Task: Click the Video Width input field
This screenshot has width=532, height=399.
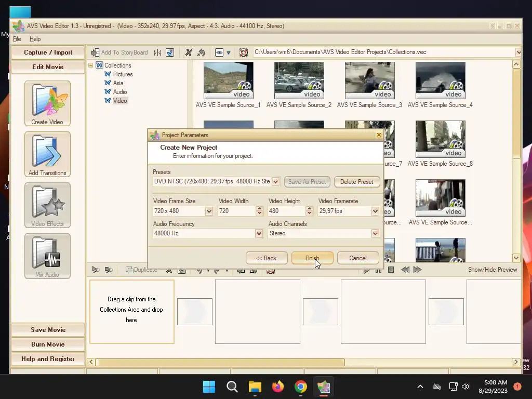Action: click(237, 211)
